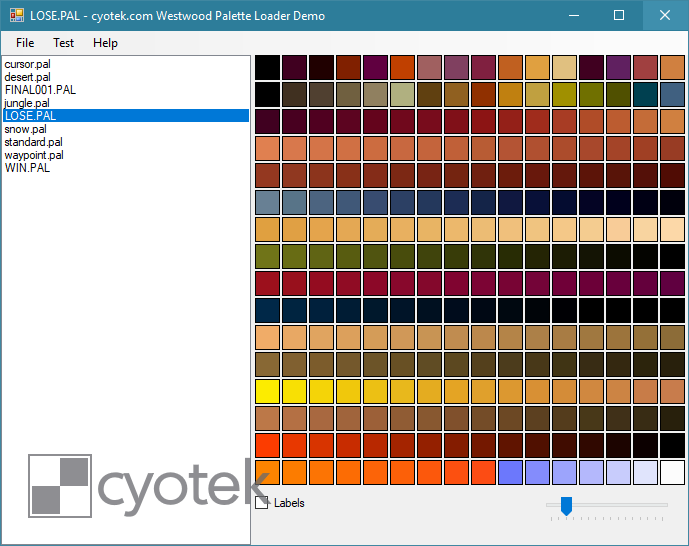Select the teal swatch in the second row
Image resolution: width=689 pixels, height=546 pixels.
point(645,94)
